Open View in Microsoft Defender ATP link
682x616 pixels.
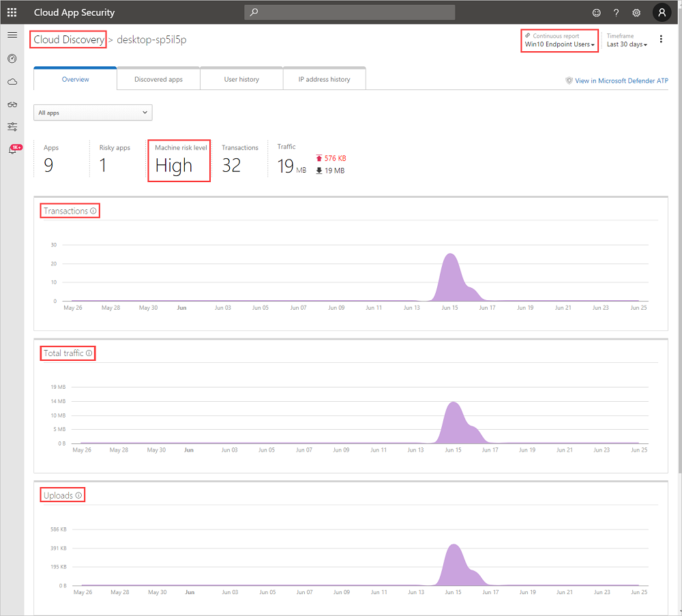(621, 81)
